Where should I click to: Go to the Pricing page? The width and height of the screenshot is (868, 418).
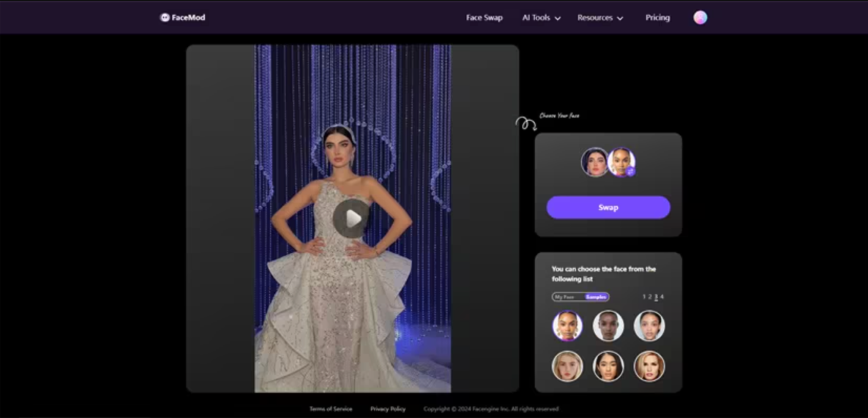click(657, 18)
